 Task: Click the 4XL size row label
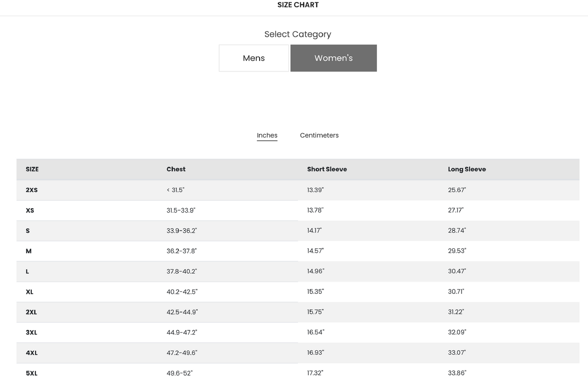[x=32, y=353]
